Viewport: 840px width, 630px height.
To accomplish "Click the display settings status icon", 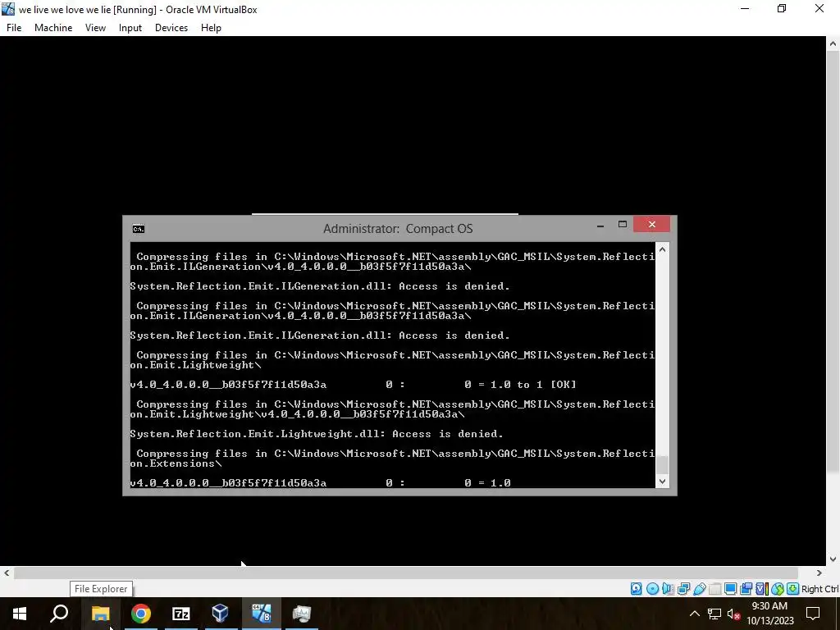I will coord(730,589).
